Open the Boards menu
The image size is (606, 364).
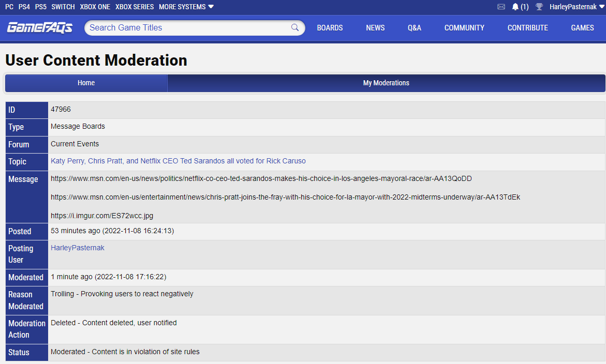pyautogui.click(x=330, y=28)
